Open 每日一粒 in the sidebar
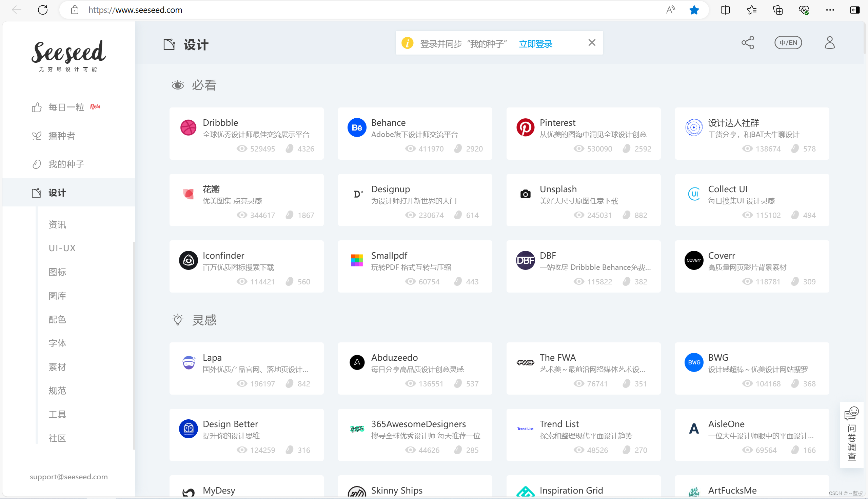Viewport: 868px width, 499px height. point(66,107)
